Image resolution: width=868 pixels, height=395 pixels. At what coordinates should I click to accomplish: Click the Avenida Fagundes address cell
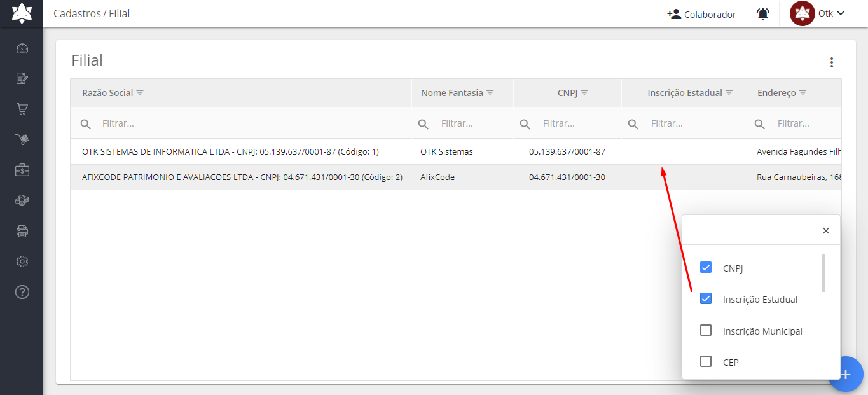point(799,152)
